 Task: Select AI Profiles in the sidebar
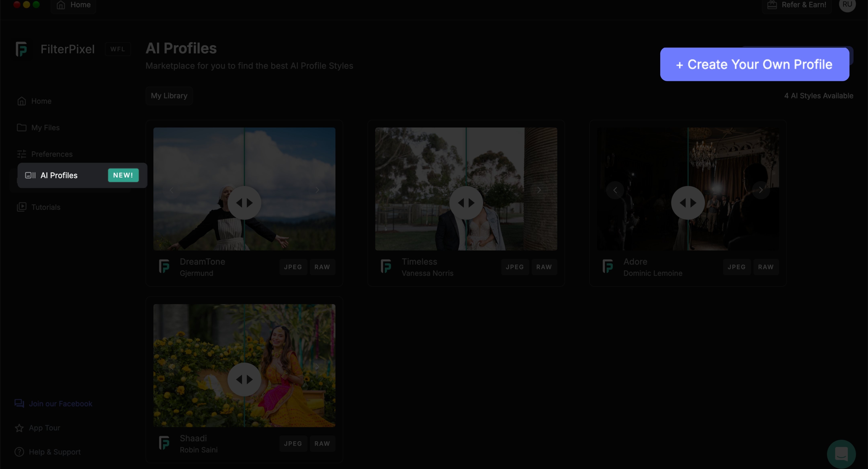59,175
